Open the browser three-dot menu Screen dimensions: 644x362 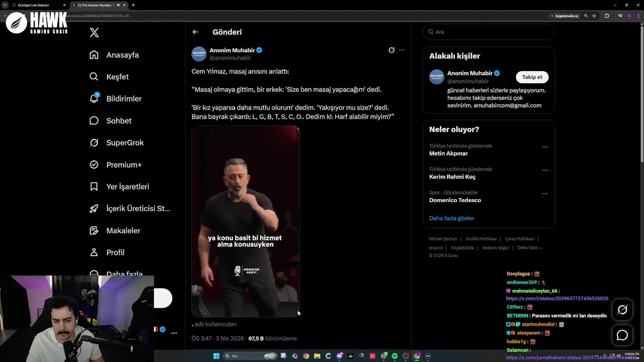[638, 16]
